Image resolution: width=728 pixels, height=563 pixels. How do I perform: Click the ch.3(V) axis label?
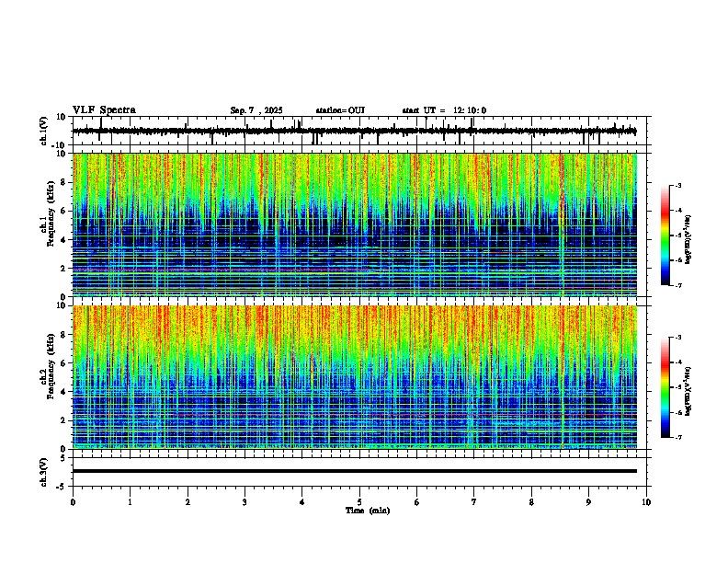(44, 472)
